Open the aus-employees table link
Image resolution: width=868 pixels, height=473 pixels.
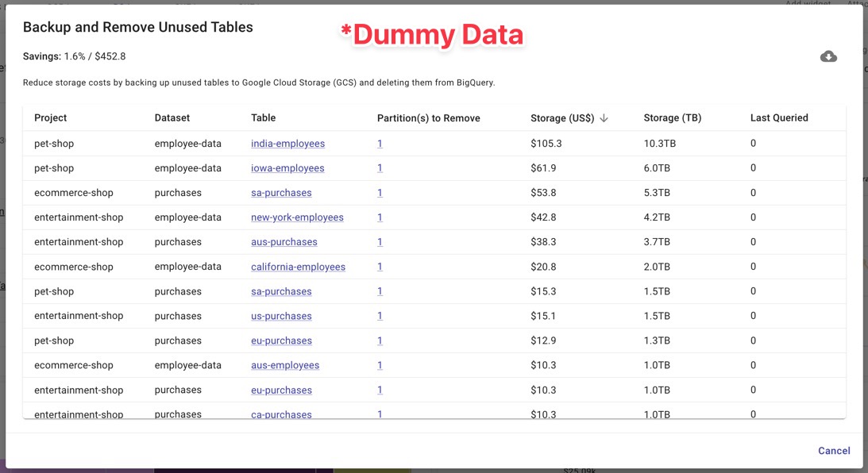click(x=285, y=365)
